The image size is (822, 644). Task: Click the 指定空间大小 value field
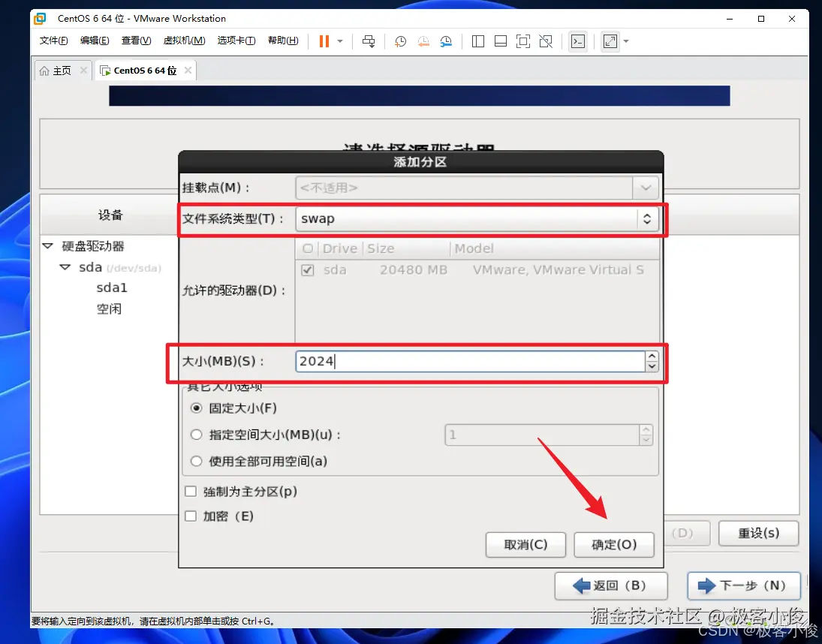[x=542, y=435]
